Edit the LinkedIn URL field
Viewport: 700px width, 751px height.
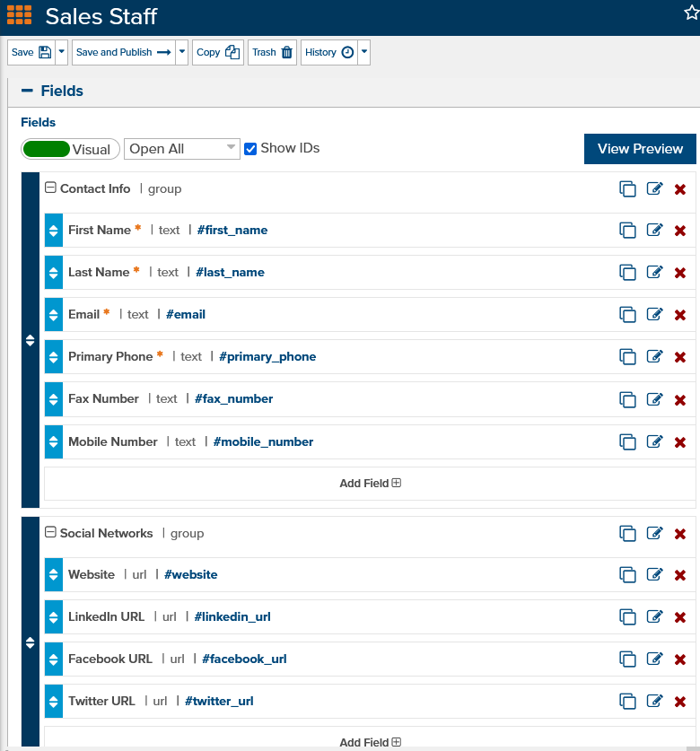pyautogui.click(x=654, y=616)
